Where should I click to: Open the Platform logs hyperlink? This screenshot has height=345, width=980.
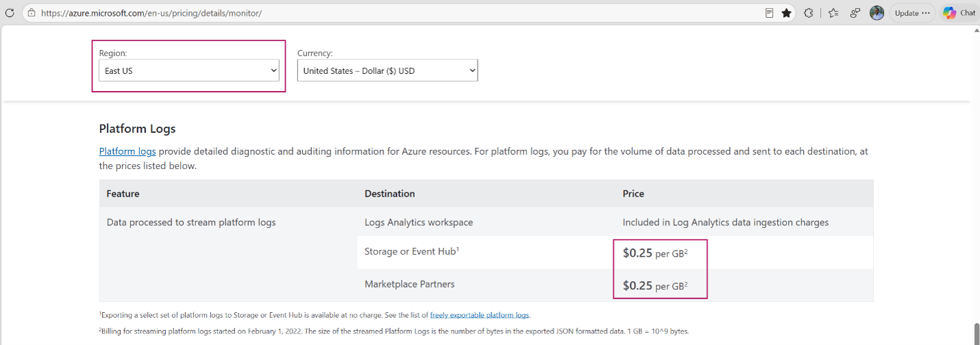127,151
